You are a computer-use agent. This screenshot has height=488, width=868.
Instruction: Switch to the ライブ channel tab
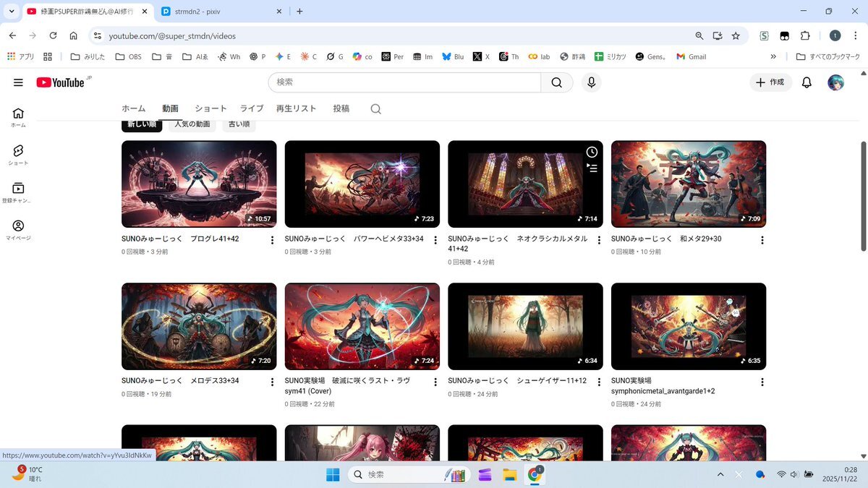(x=251, y=108)
